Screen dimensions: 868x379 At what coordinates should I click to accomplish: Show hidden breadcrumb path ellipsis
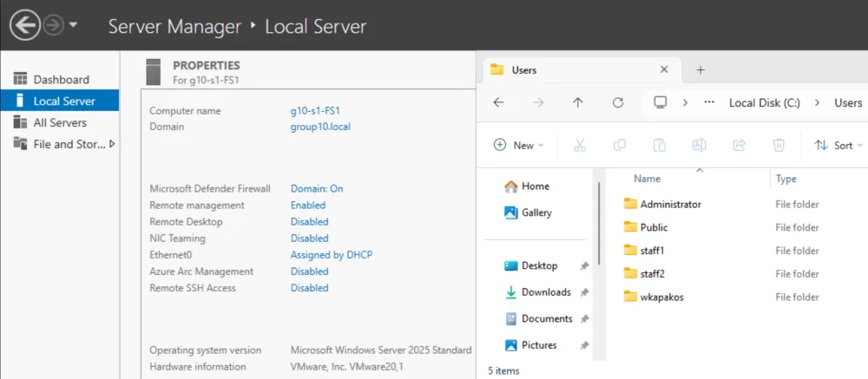pyautogui.click(x=708, y=103)
